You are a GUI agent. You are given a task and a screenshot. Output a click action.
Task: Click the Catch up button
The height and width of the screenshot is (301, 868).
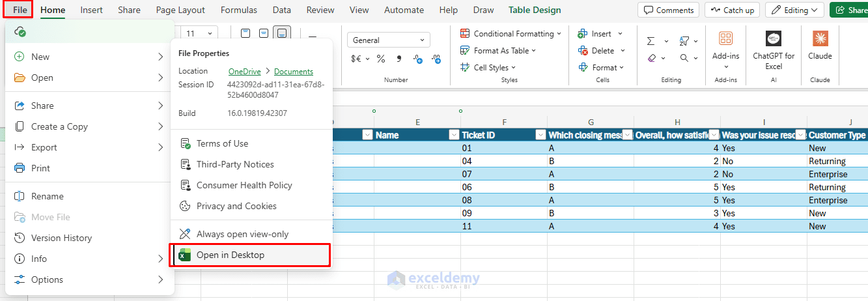(733, 10)
